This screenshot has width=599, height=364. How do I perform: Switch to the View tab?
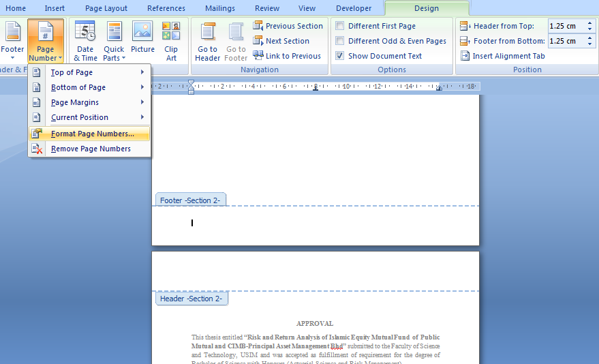point(307,8)
